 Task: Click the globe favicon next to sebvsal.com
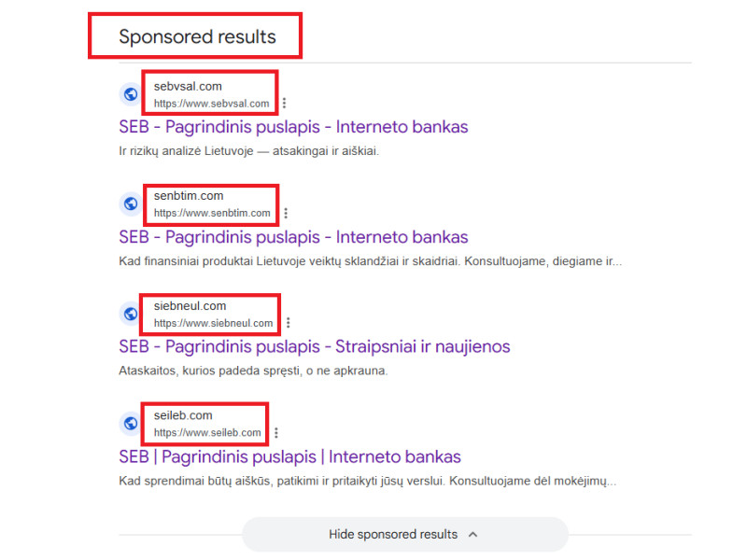(x=130, y=94)
